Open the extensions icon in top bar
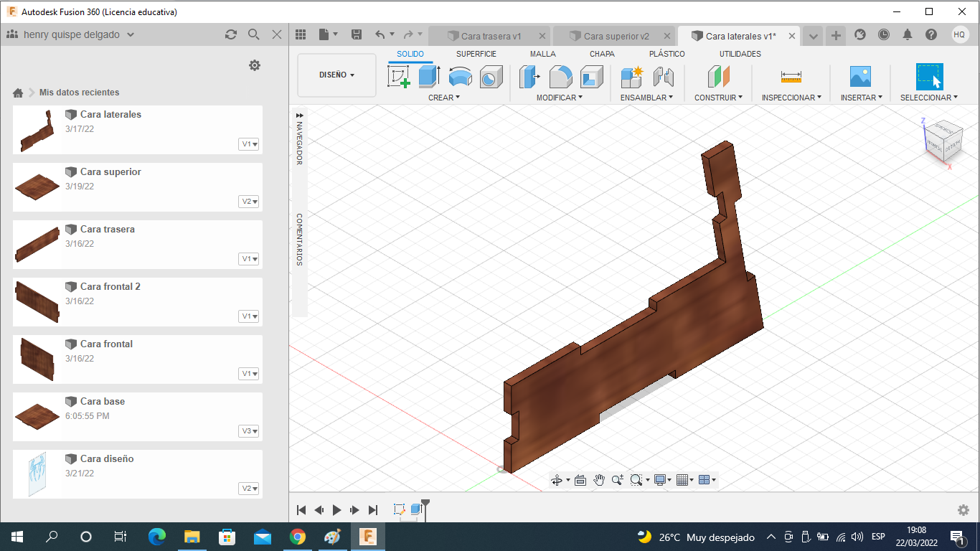This screenshot has width=980, height=551. (x=860, y=34)
